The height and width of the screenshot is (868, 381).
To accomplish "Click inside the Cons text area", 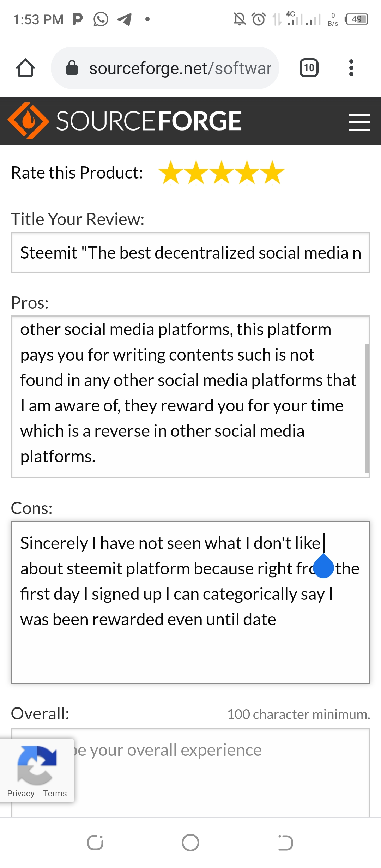I will 190,602.
